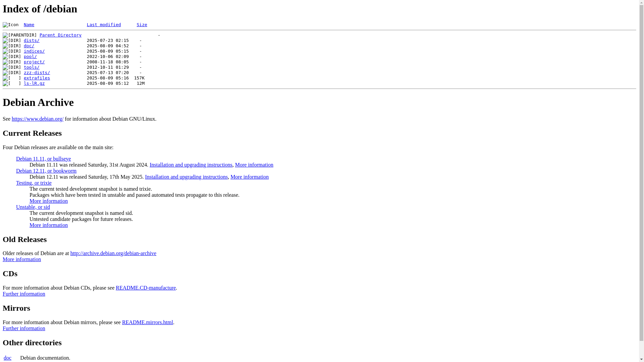This screenshot has height=362, width=644.
Task: Open Testing, or trixie link
Action: pos(34,183)
